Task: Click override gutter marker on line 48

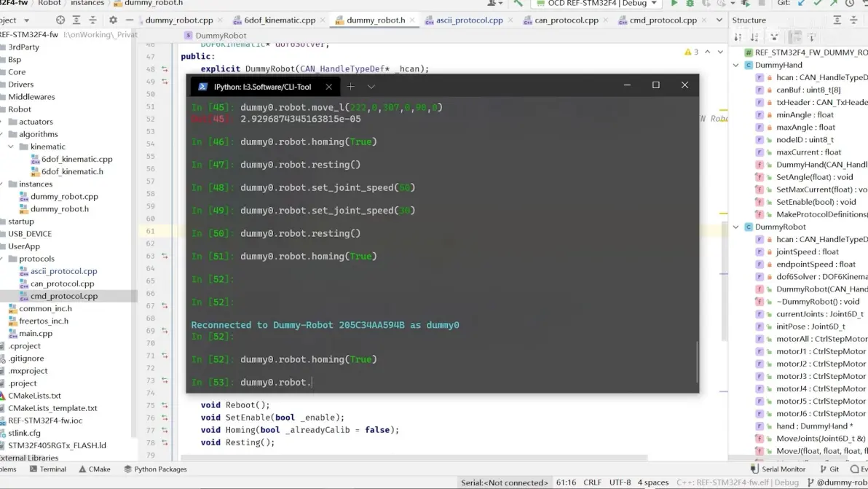Action: click(165, 69)
